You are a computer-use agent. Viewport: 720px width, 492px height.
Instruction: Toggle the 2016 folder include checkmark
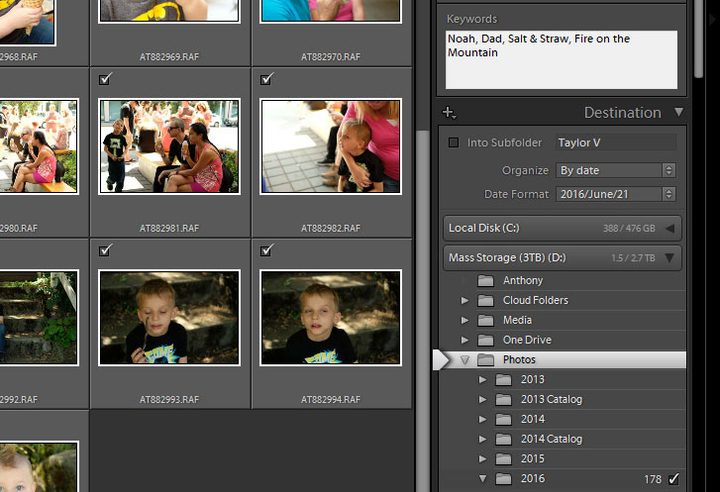[x=673, y=479]
